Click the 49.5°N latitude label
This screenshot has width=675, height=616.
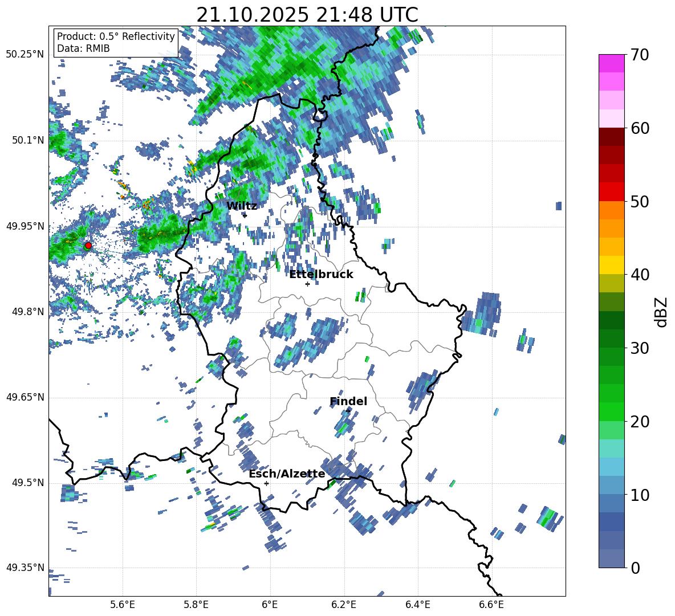tap(28, 483)
